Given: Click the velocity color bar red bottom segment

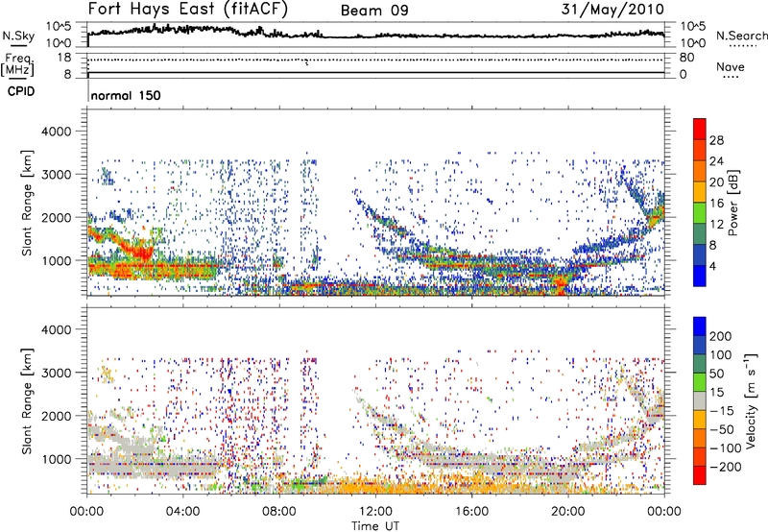Looking at the screenshot, I should [700, 475].
